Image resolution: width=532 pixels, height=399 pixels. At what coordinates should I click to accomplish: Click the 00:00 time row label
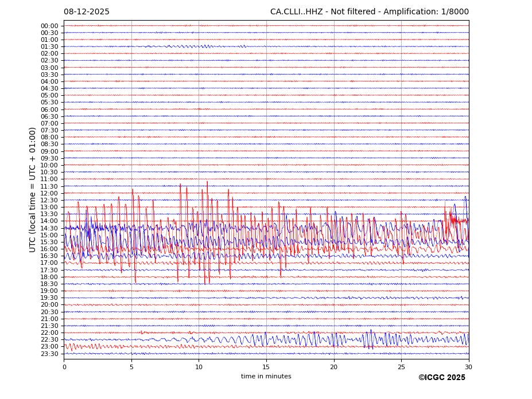(49, 26)
